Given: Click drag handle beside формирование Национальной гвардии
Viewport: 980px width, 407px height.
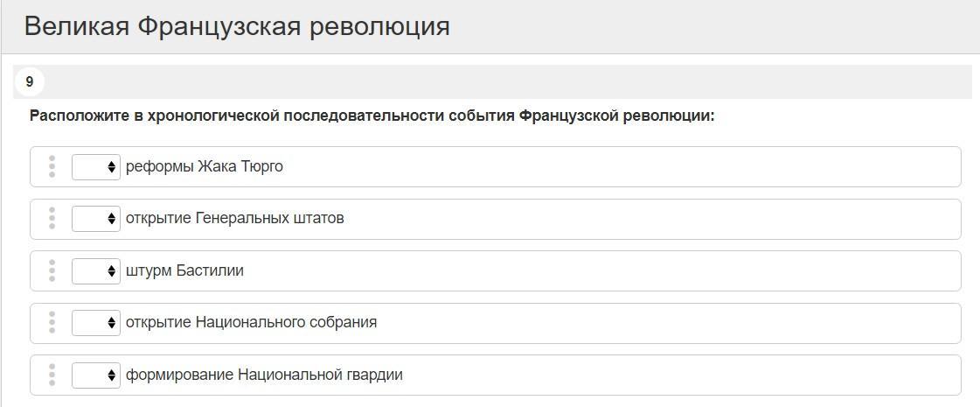Looking at the screenshot, I should click(52, 375).
